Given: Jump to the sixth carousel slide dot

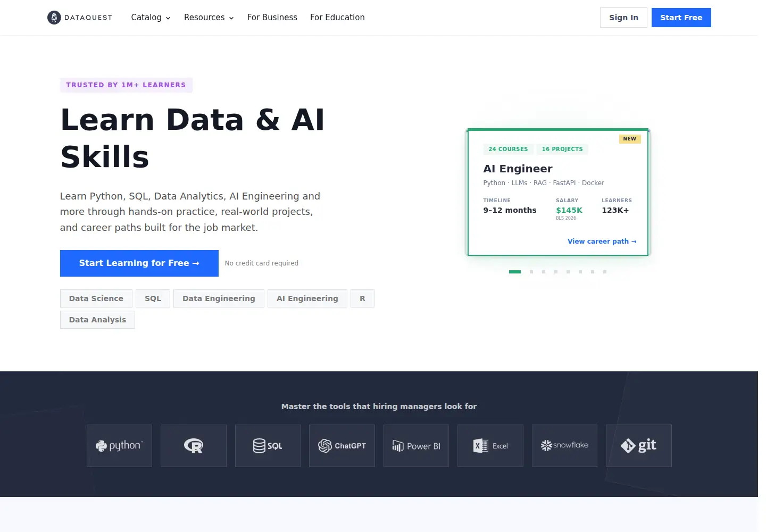Looking at the screenshot, I should tap(580, 272).
